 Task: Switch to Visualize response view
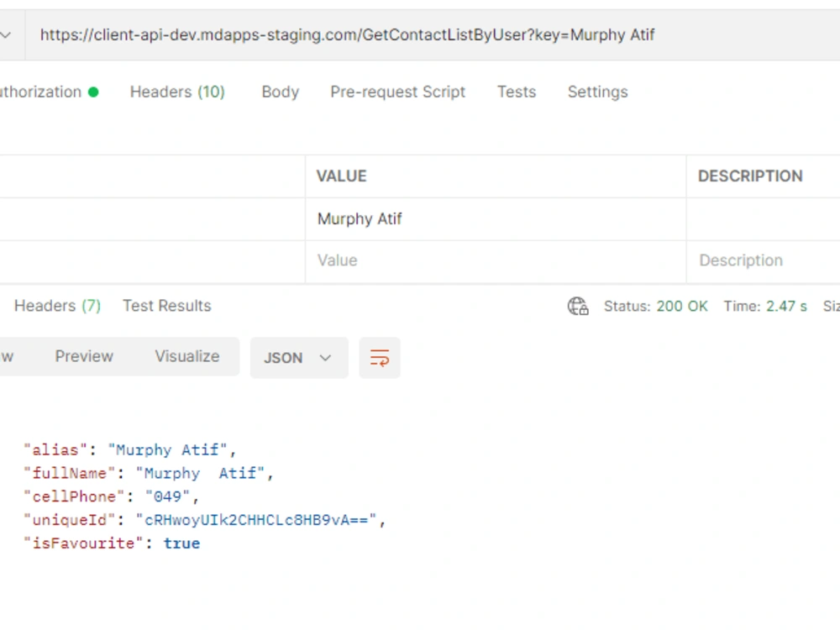[x=187, y=357]
